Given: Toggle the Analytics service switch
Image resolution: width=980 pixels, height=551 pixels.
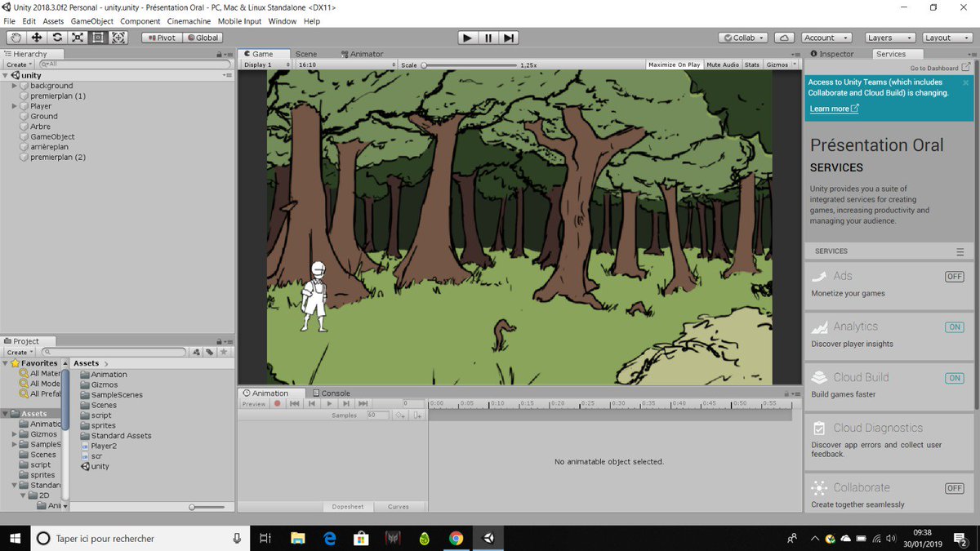Looking at the screenshot, I should coord(954,327).
